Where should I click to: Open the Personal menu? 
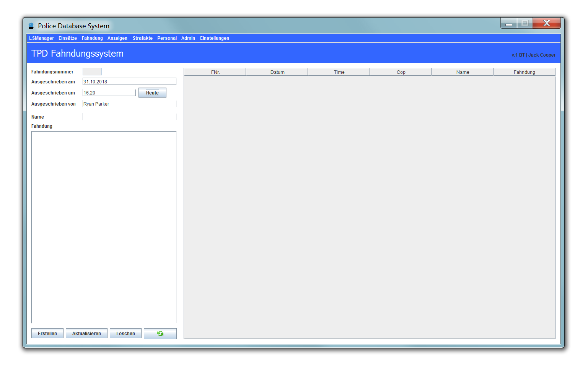167,38
